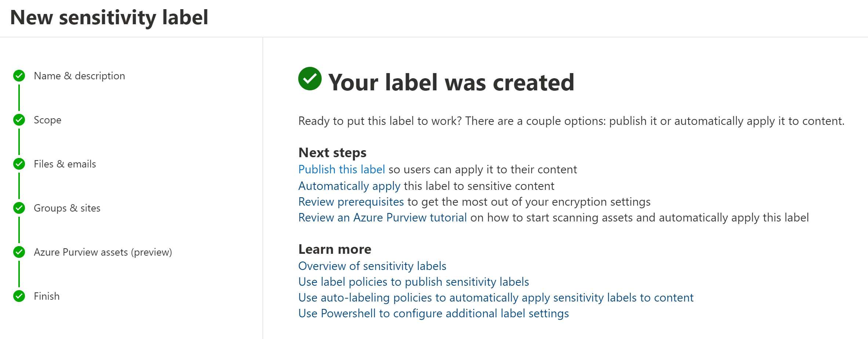The image size is (868, 339).
Task: Open Use Powershell to configure settings link
Action: (x=433, y=313)
